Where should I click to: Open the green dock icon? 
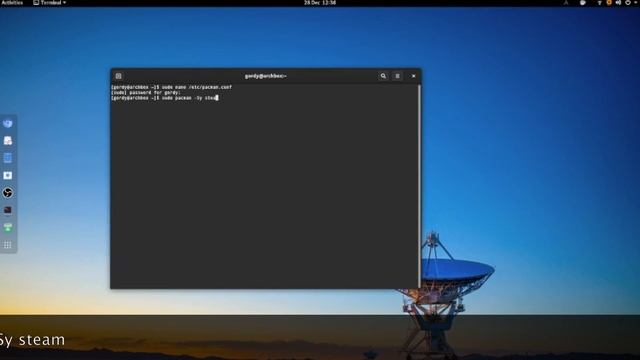[8, 227]
